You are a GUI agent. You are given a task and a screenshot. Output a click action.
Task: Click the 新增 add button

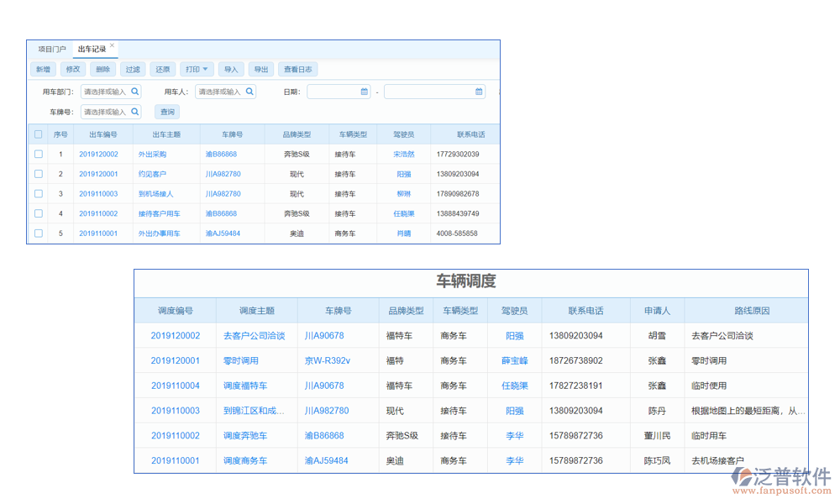pos(43,69)
